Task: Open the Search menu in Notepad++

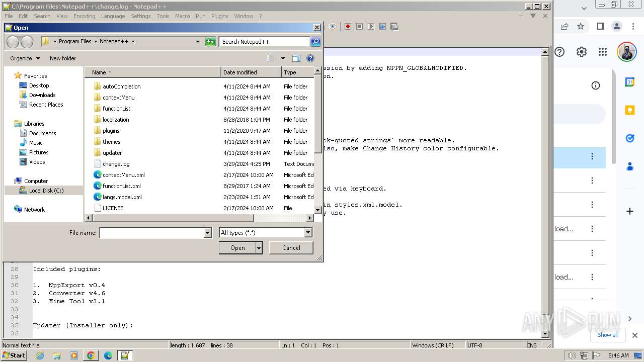Action: coord(42,16)
